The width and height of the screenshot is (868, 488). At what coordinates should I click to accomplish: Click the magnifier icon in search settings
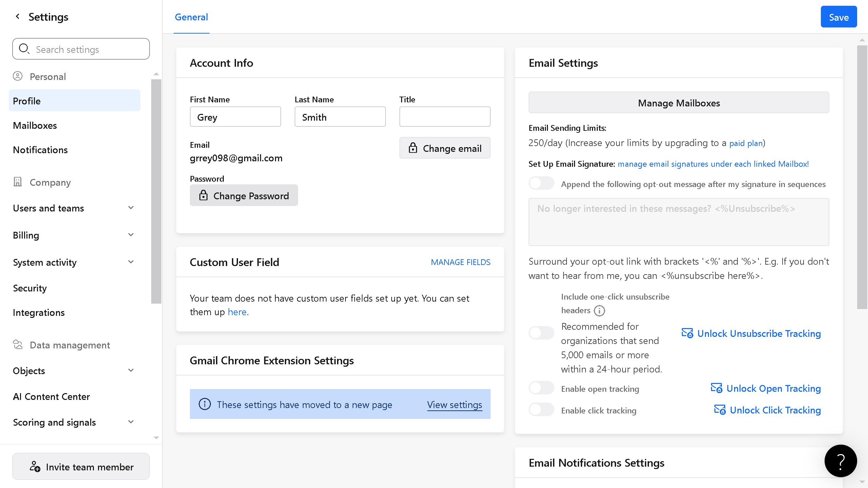click(x=24, y=49)
